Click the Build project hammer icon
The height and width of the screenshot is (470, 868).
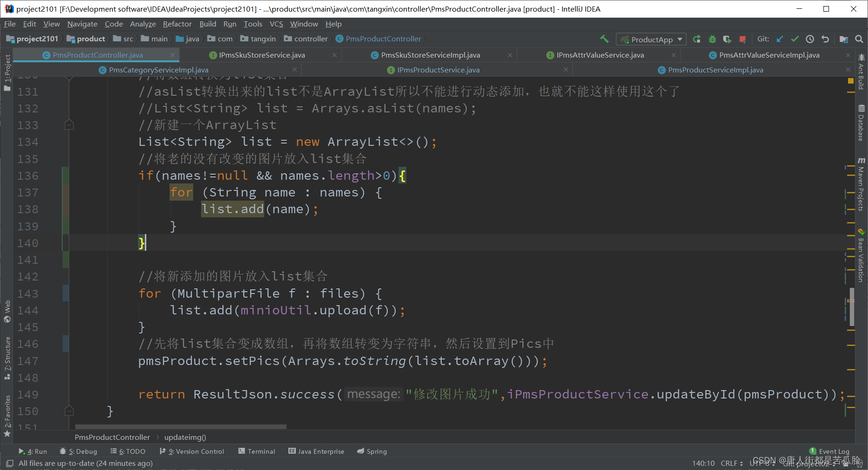[x=604, y=39]
